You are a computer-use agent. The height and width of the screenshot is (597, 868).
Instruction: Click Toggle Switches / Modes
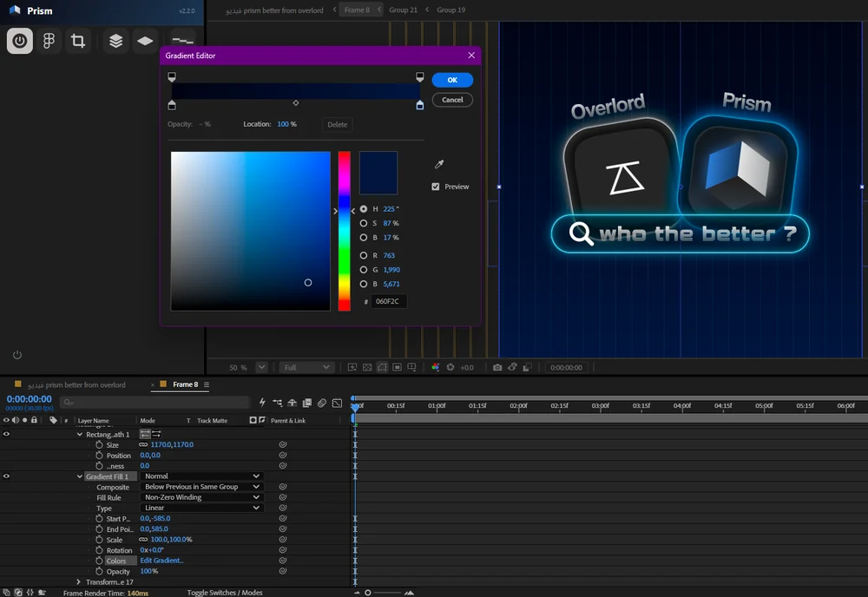pos(225,593)
